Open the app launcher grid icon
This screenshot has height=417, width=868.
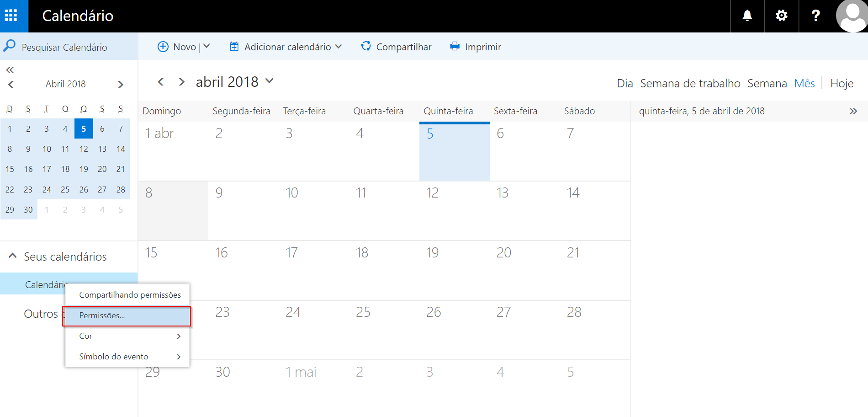(x=11, y=16)
